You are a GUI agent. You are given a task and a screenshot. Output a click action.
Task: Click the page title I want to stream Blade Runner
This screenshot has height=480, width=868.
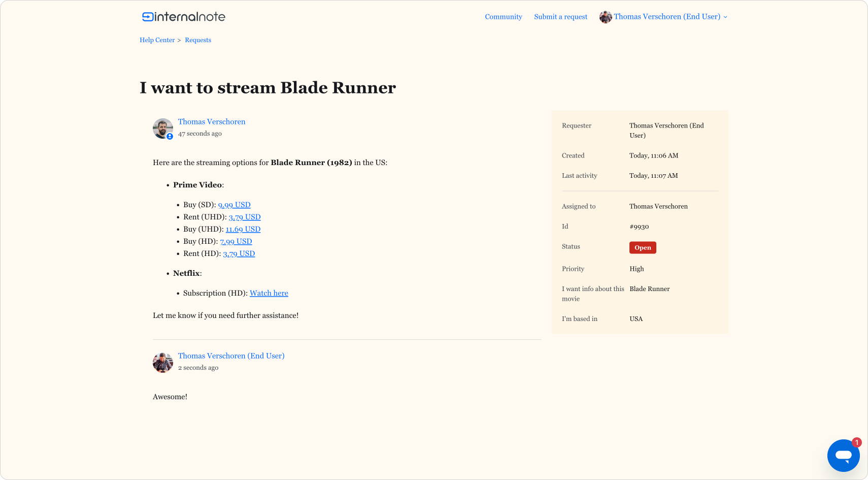268,88
